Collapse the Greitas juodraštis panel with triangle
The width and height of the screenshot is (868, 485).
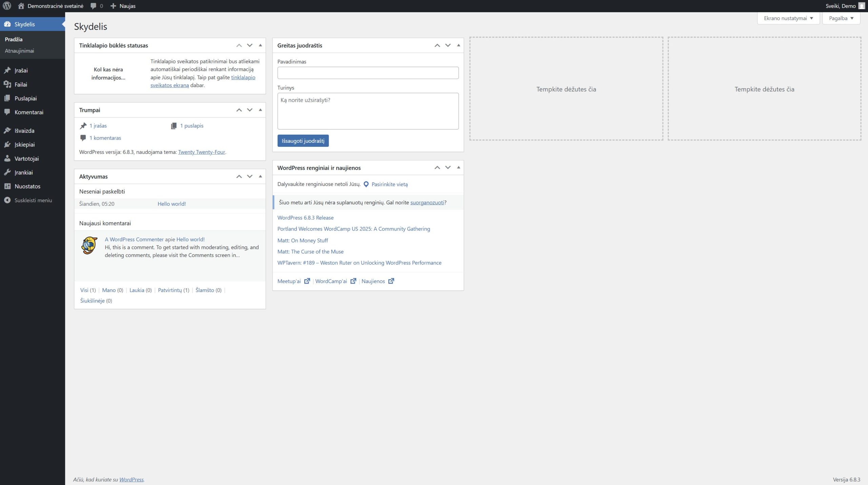458,45
